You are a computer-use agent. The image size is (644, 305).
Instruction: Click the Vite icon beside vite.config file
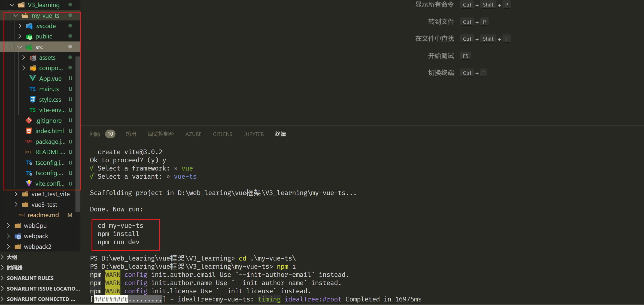pos(29,183)
